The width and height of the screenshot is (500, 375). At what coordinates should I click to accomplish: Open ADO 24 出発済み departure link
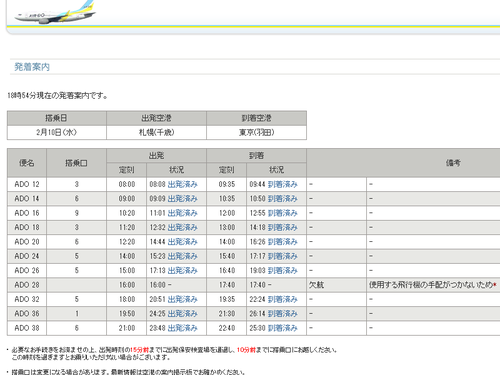(x=182, y=256)
